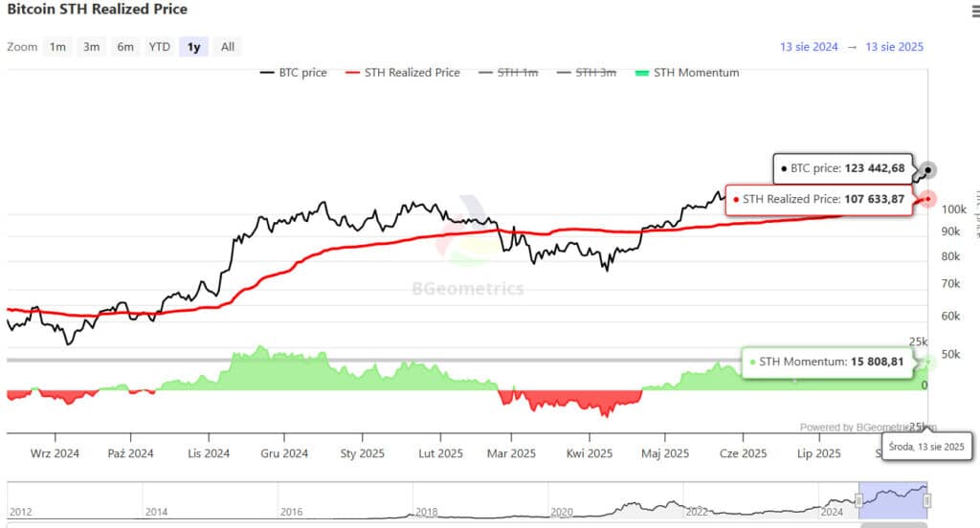Open the Powered by BGeometrics link

pos(866,428)
